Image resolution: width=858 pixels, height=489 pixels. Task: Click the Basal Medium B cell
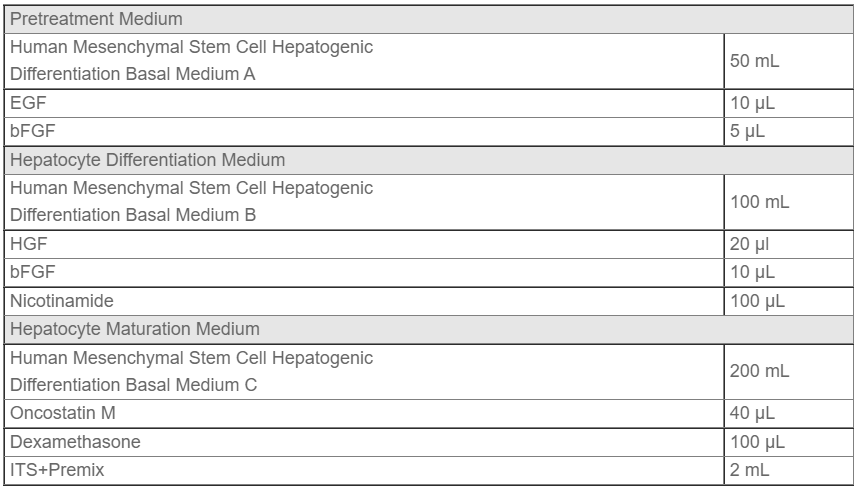pos(364,202)
